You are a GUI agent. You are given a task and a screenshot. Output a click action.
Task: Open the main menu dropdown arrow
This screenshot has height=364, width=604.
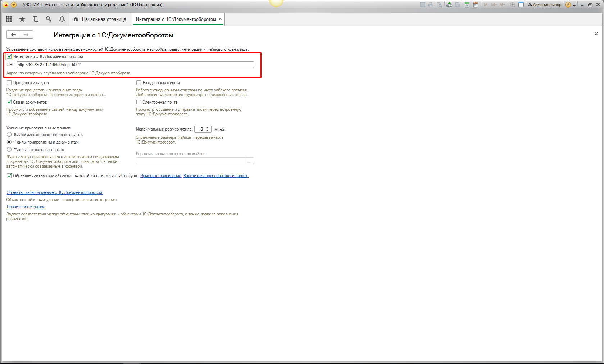14,5
